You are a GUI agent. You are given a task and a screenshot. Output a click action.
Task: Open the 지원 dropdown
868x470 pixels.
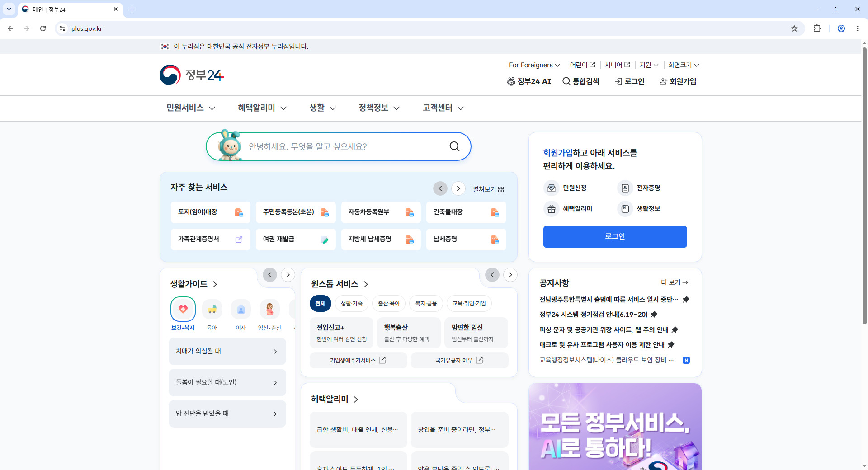pos(649,65)
